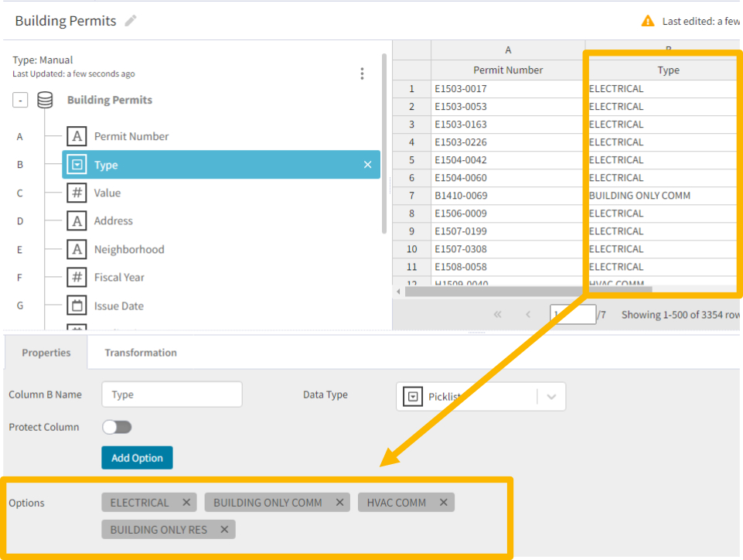Collapse the Building Permits tree node

19,100
